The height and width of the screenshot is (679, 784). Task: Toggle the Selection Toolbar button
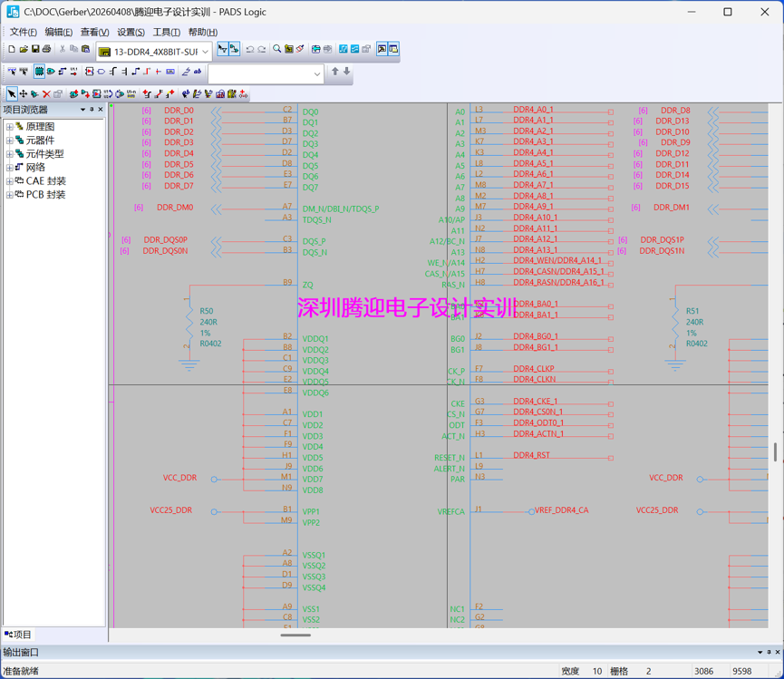click(222, 49)
